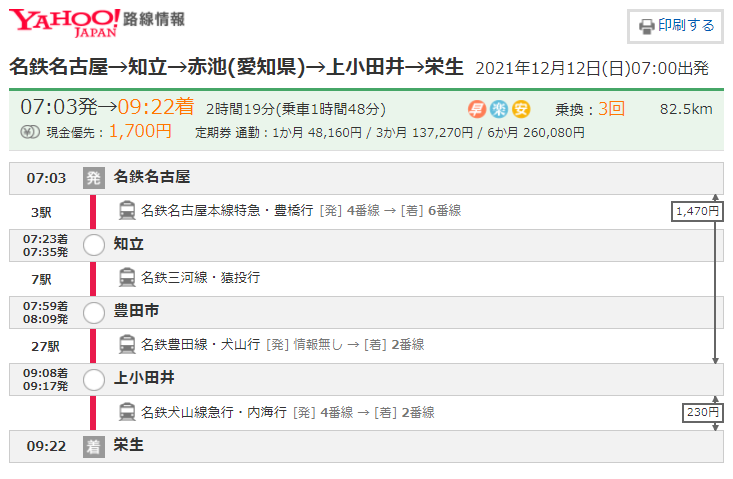Image resolution: width=733 pixels, height=479 pixels.
Task: Click the 7駅 stops count
Action: point(41,279)
